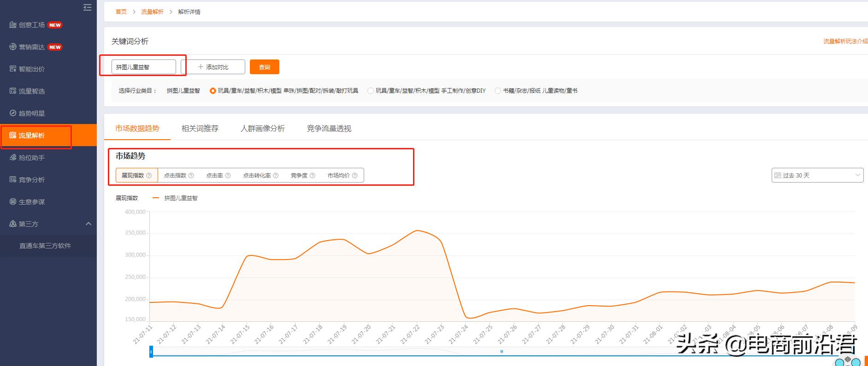Click the help icon beside 竞争度
Viewport: 868px width, 366px height.
[x=313, y=176]
